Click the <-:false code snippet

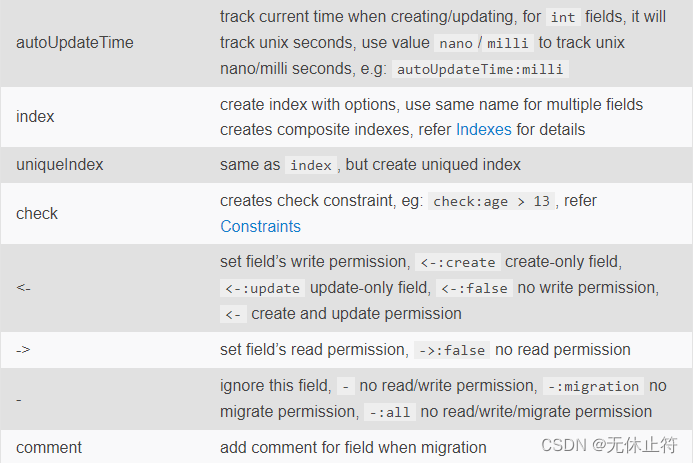coord(474,288)
